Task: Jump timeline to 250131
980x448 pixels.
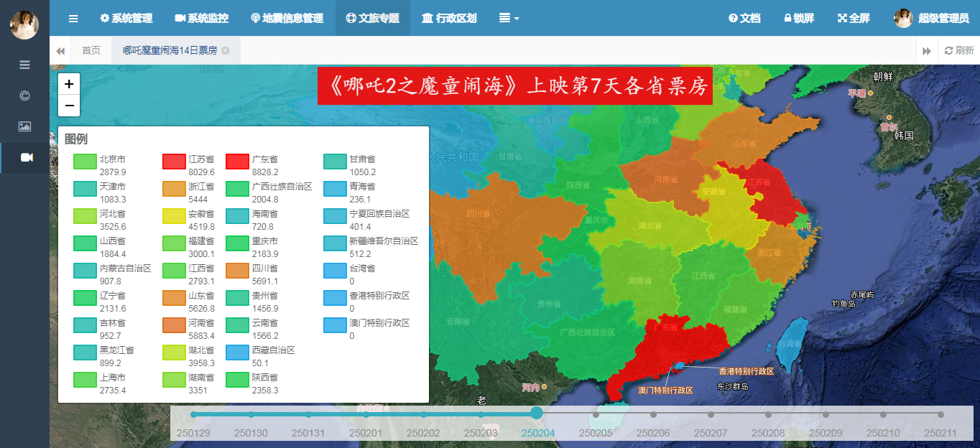Action: [x=308, y=414]
